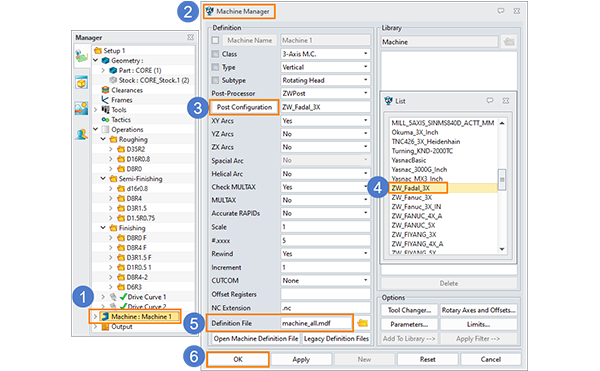Toggle the Machine Name checkbox
The height and width of the screenshot is (371, 600).
pos(215,40)
